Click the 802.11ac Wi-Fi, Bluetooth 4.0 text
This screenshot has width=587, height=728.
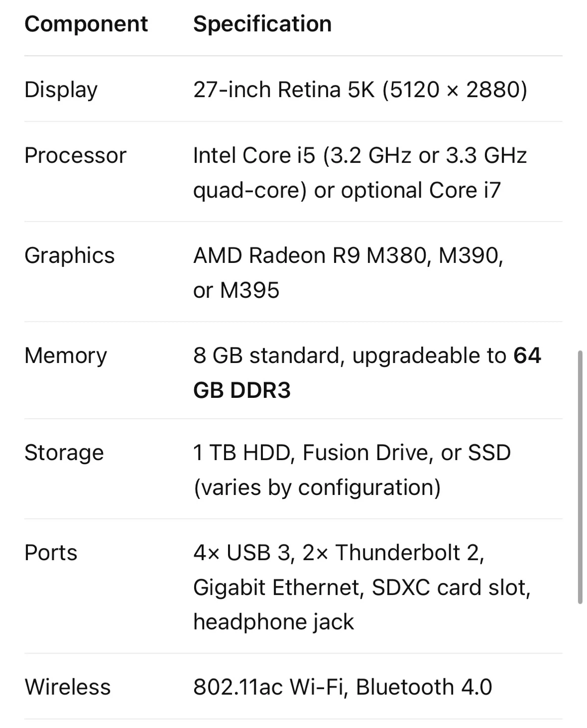tap(342, 687)
